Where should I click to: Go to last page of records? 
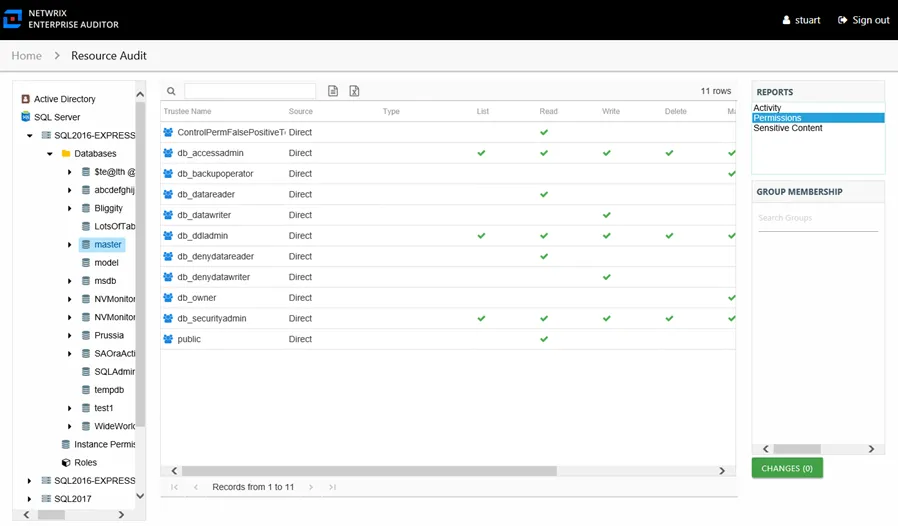[x=332, y=487]
